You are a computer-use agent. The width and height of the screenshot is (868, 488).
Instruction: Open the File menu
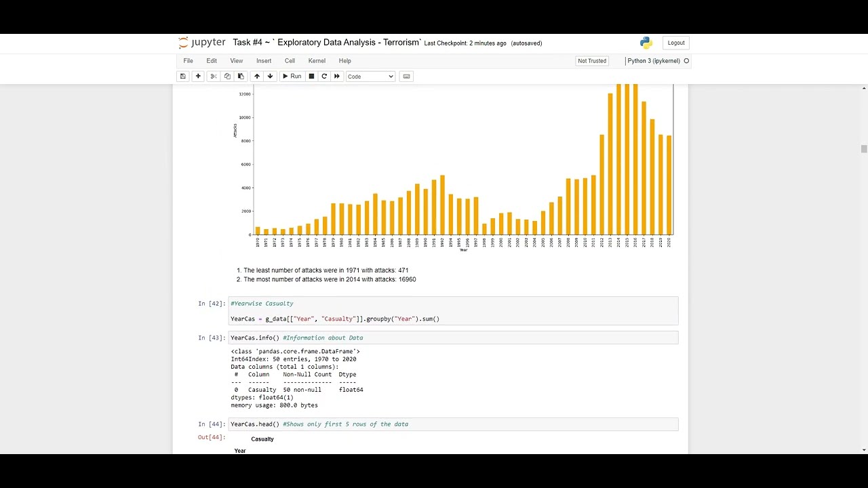click(x=189, y=61)
